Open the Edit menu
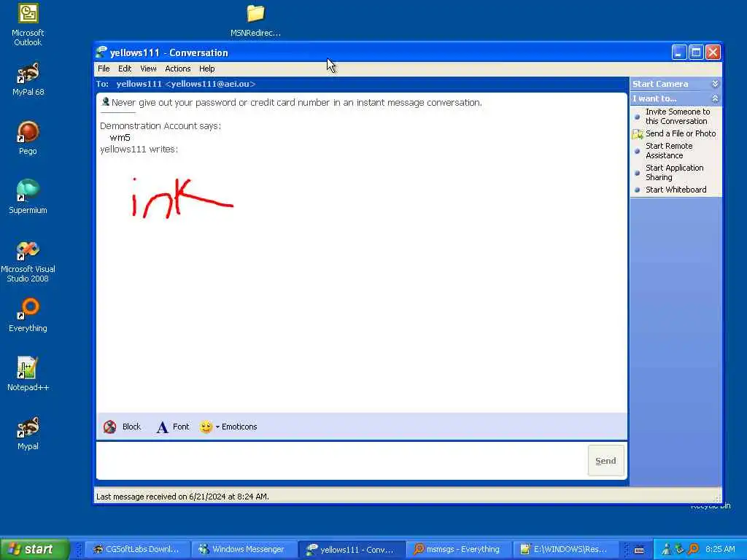This screenshot has width=747, height=560. coord(125,69)
